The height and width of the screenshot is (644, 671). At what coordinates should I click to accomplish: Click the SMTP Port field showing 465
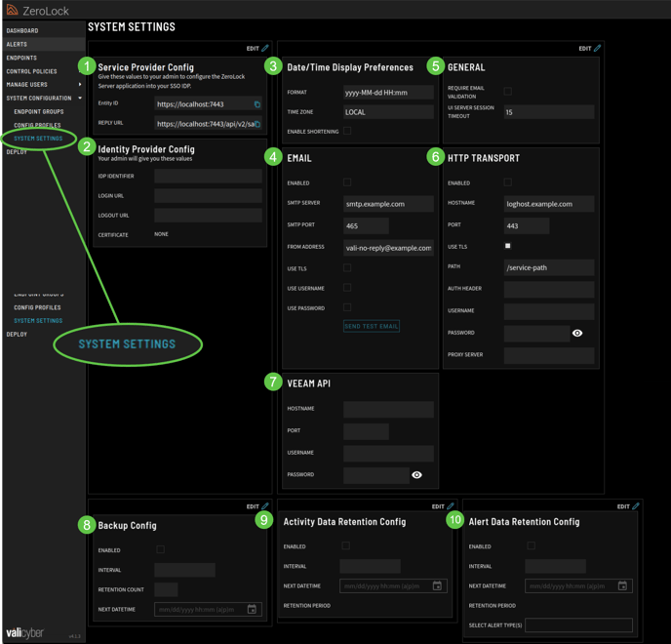pos(367,225)
